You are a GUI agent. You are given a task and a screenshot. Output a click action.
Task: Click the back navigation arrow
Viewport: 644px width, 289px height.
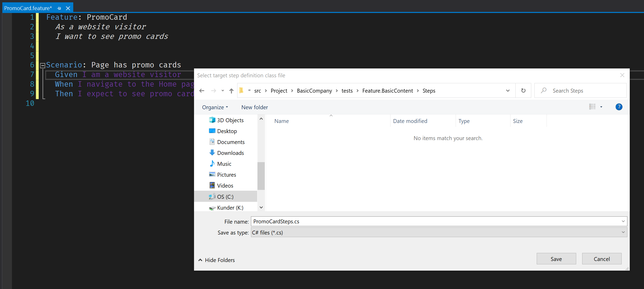202,91
